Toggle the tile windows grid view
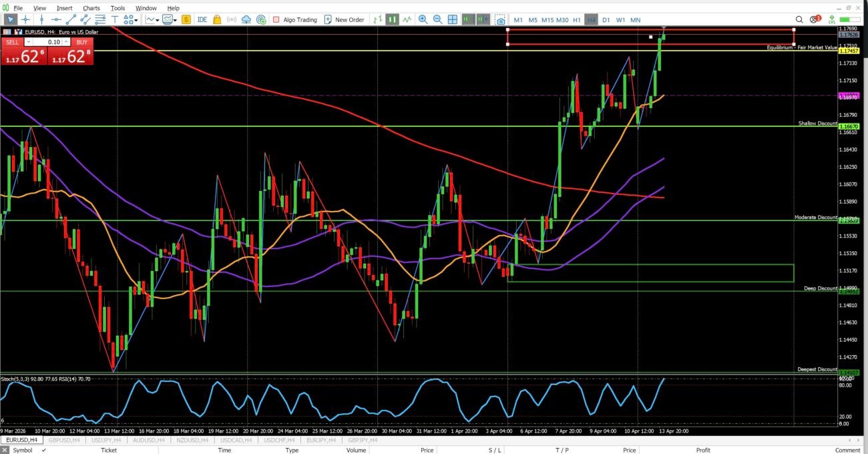This screenshot has height=454, width=868. tap(452, 20)
